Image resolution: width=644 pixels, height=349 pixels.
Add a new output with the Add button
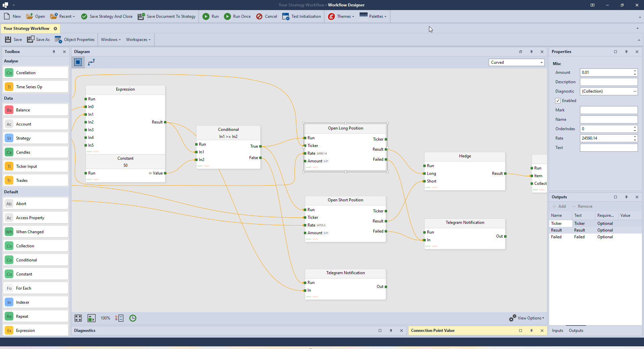point(559,206)
